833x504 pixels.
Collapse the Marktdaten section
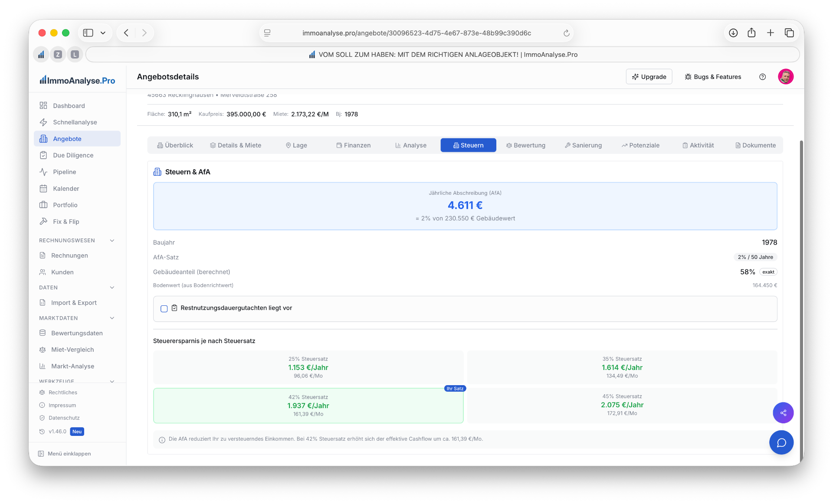[112, 318]
